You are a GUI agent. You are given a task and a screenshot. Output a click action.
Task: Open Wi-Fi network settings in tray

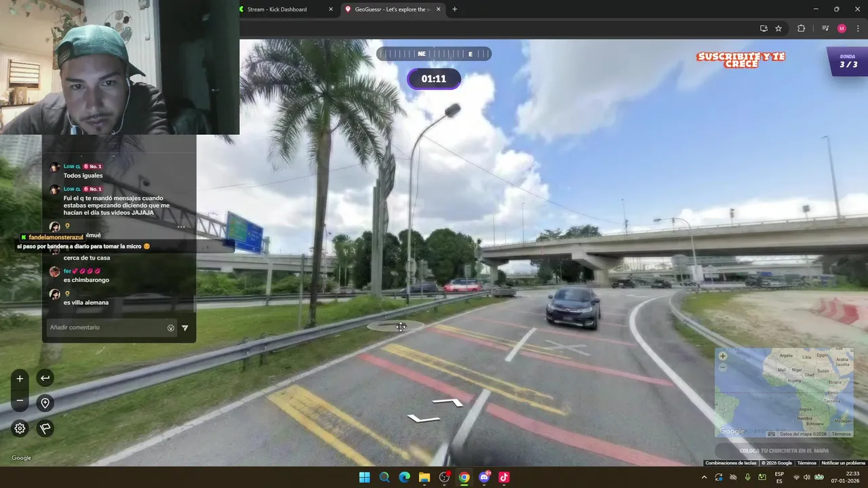click(x=797, y=477)
